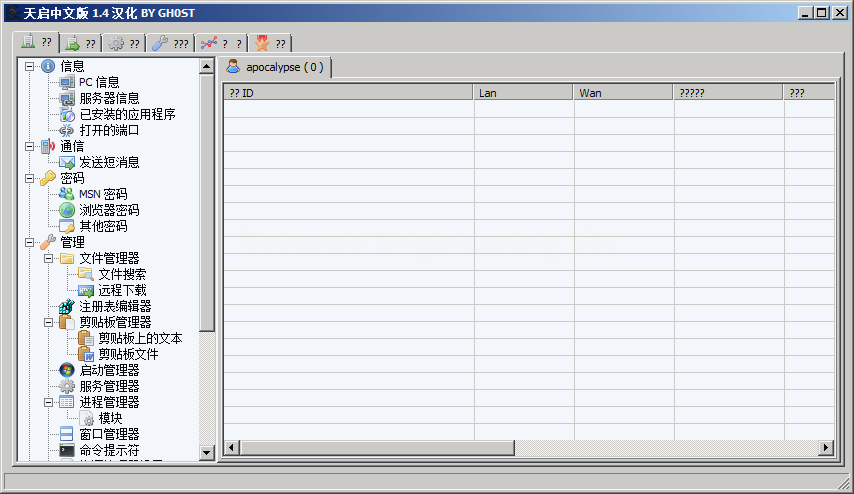Collapse the 密码 tree section
Viewport: 854px width, 494px height.
pos(29,178)
